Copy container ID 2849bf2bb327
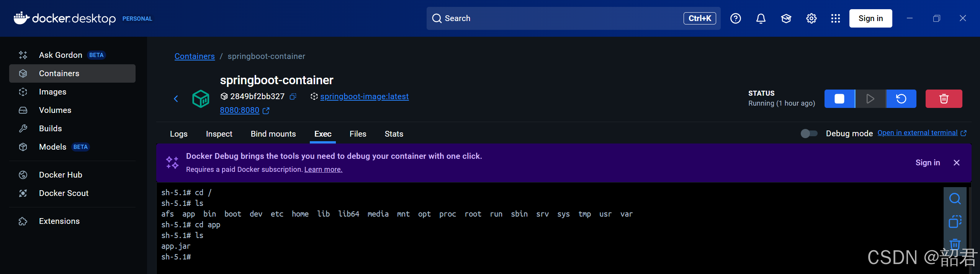The image size is (980, 274). (x=293, y=96)
